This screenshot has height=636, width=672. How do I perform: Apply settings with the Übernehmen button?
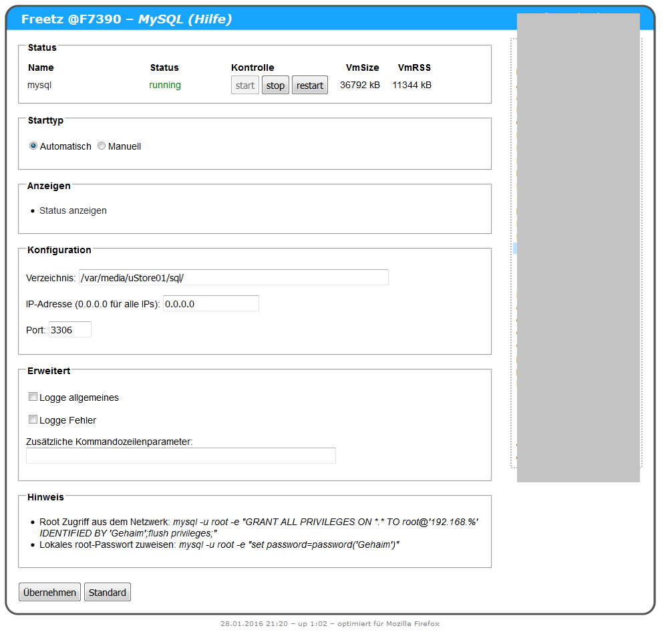(x=49, y=593)
